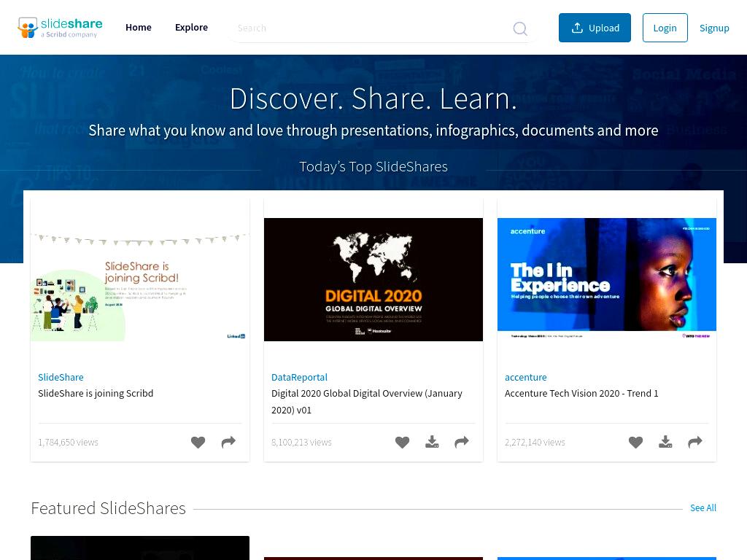The height and width of the screenshot is (560, 747).
Task: Click the Login button
Action: pos(665,28)
